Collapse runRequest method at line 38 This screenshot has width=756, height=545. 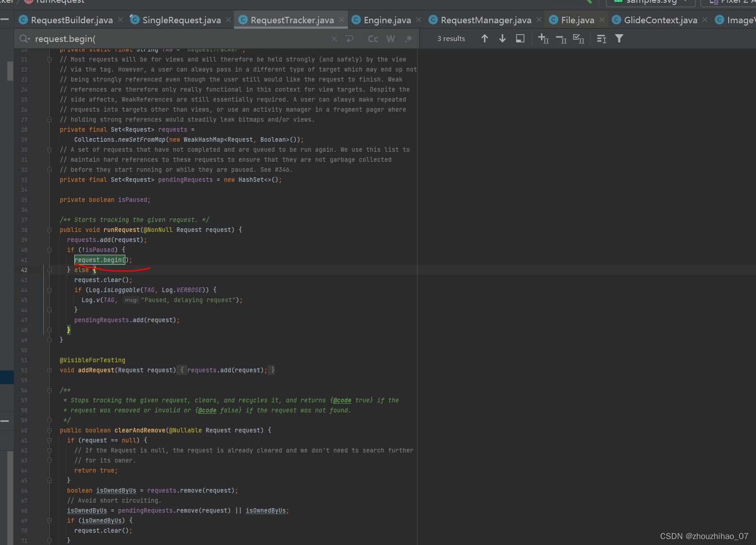(x=49, y=230)
